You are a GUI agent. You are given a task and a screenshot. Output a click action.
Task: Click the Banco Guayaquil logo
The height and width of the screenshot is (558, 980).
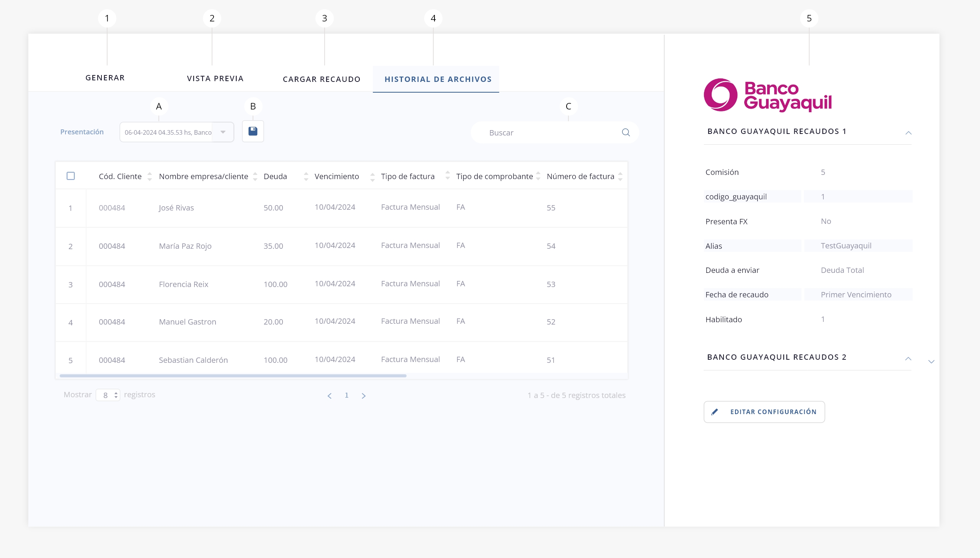pyautogui.click(x=768, y=95)
